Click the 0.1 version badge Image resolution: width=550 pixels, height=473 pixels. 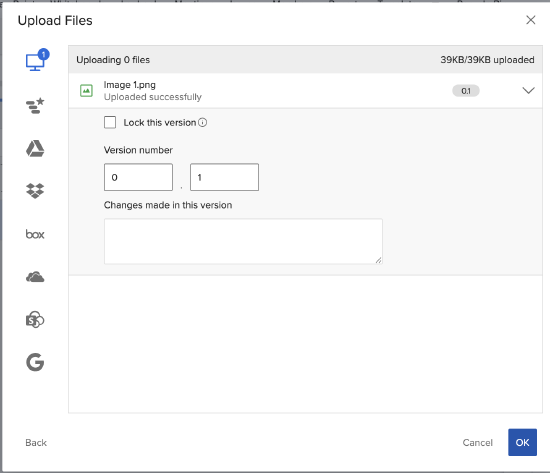pos(466,91)
